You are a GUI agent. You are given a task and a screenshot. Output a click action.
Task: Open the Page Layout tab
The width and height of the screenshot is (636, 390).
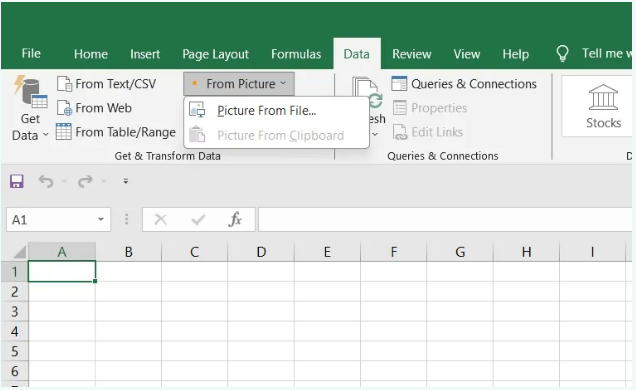(215, 54)
